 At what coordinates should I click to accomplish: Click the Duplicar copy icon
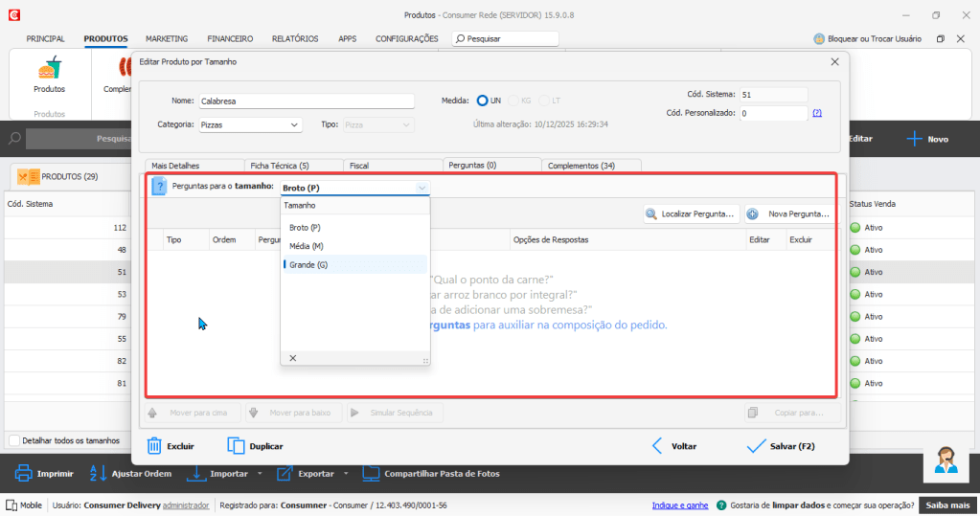237,445
